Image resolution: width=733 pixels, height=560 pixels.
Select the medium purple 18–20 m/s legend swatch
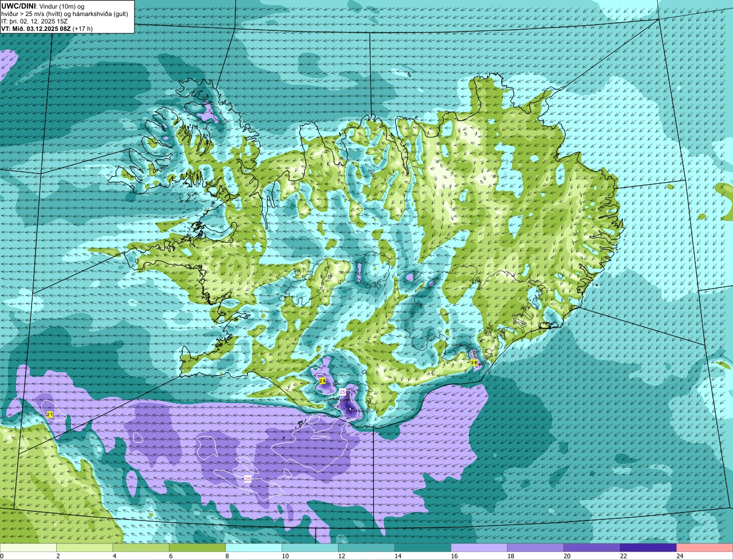tap(535, 548)
